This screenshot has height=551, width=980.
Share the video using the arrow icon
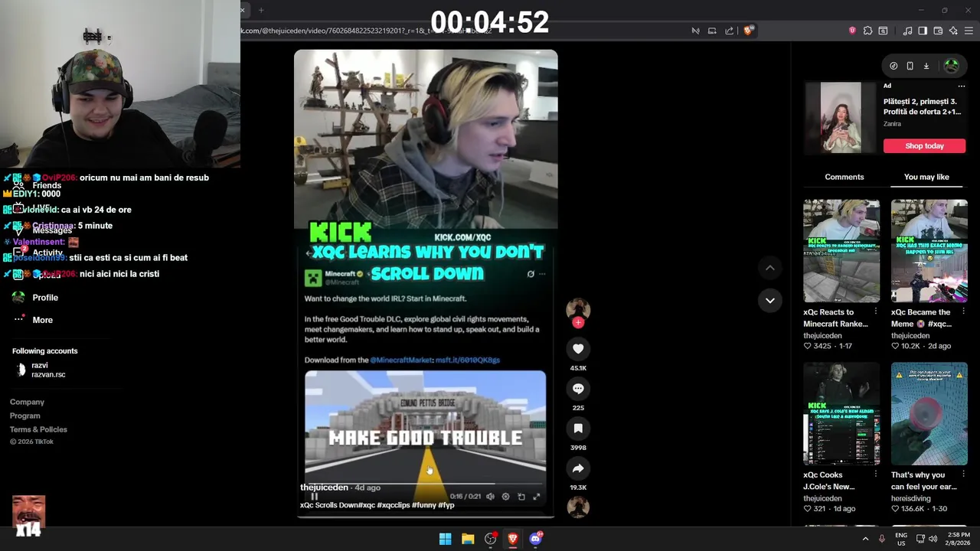[x=578, y=468]
